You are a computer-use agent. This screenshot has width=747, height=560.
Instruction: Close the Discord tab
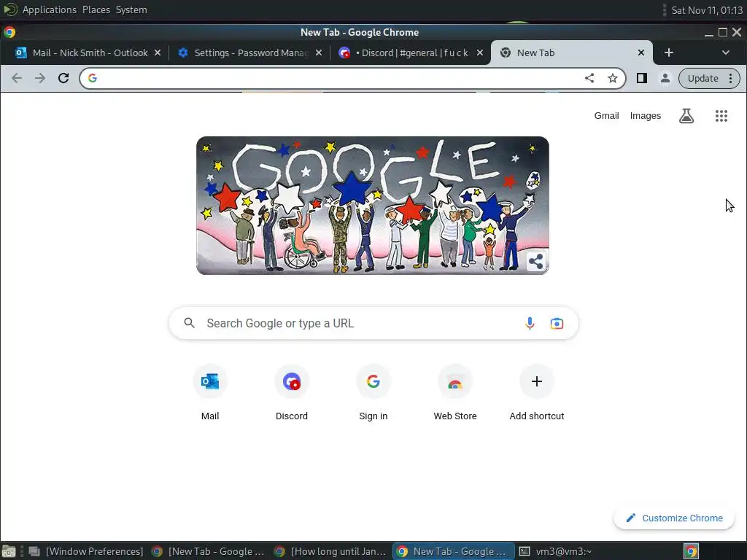[480, 52]
